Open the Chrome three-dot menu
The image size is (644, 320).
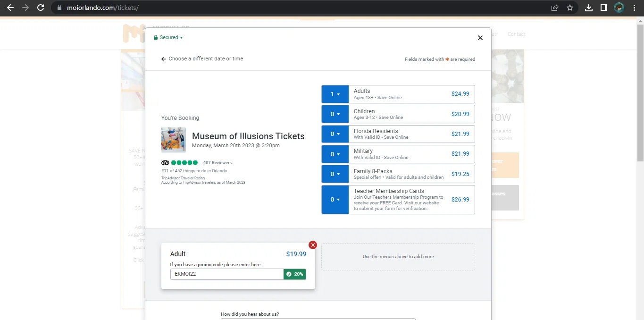[634, 8]
